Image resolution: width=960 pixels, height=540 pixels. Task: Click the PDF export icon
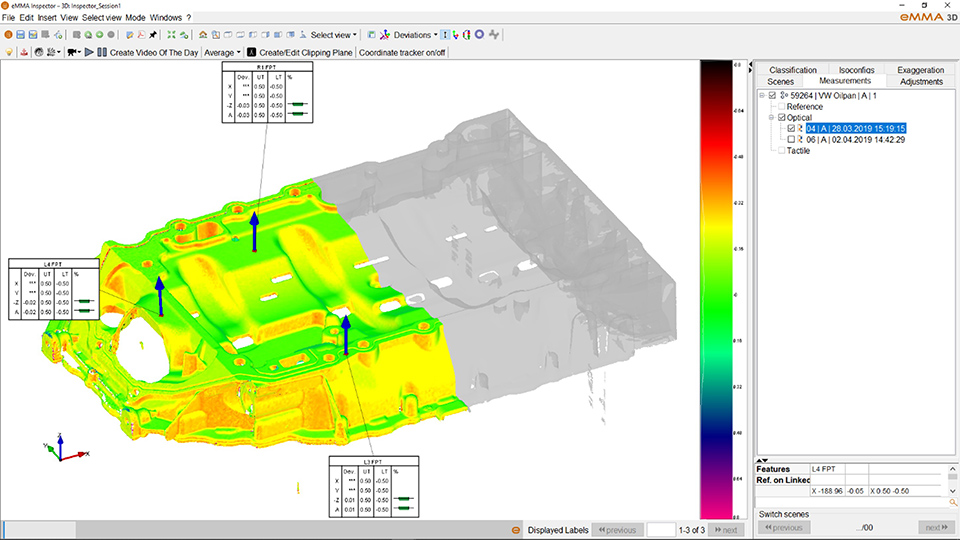coord(143,35)
